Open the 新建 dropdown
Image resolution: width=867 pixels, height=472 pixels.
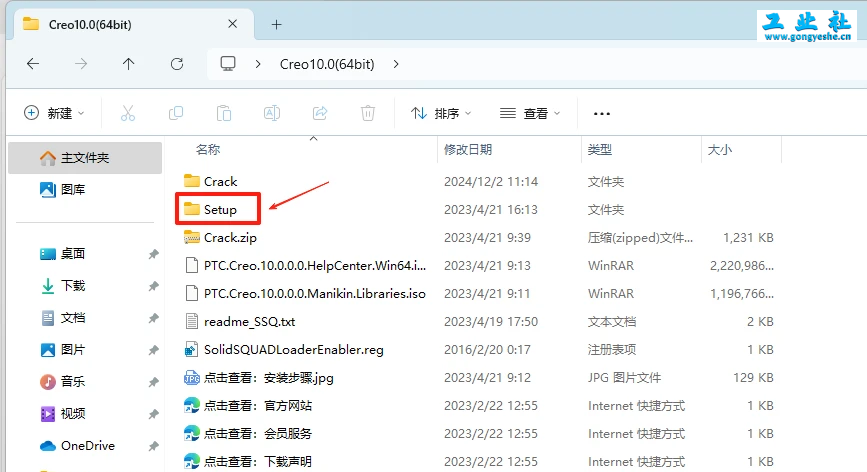click(54, 113)
